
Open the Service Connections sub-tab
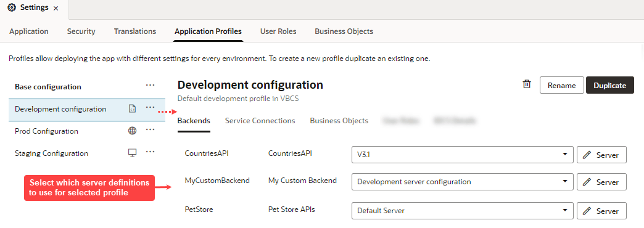click(260, 121)
